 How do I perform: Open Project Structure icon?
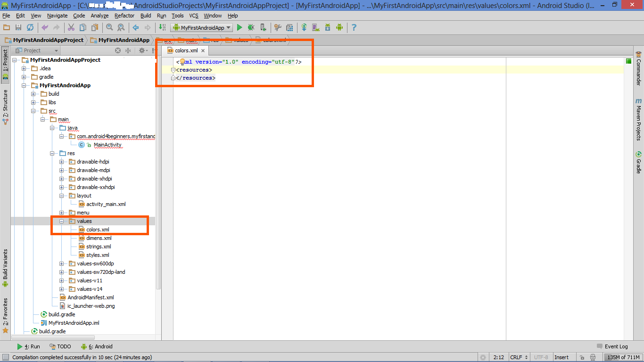[289, 28]
